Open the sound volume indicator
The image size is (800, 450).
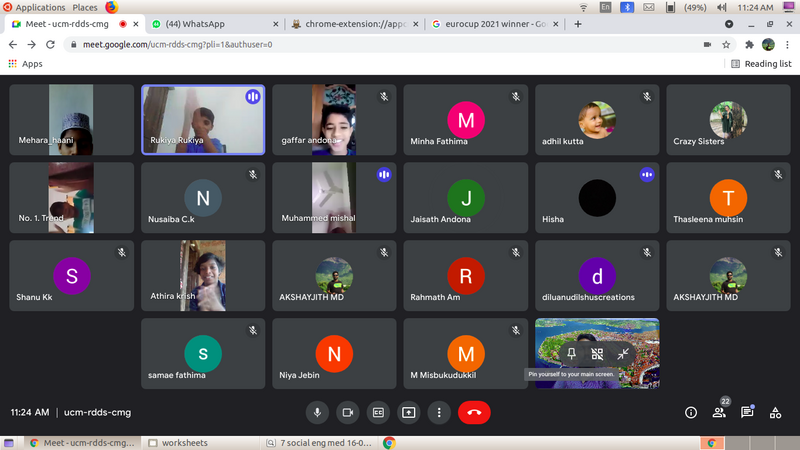[x=722, y=7]
